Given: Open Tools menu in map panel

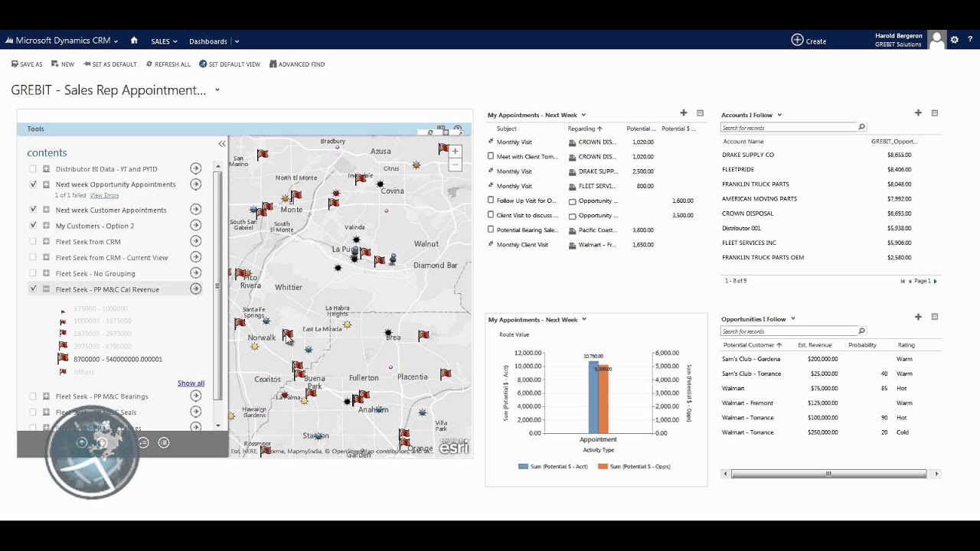Looking at the screenshot, I should [x=35, y=129].
